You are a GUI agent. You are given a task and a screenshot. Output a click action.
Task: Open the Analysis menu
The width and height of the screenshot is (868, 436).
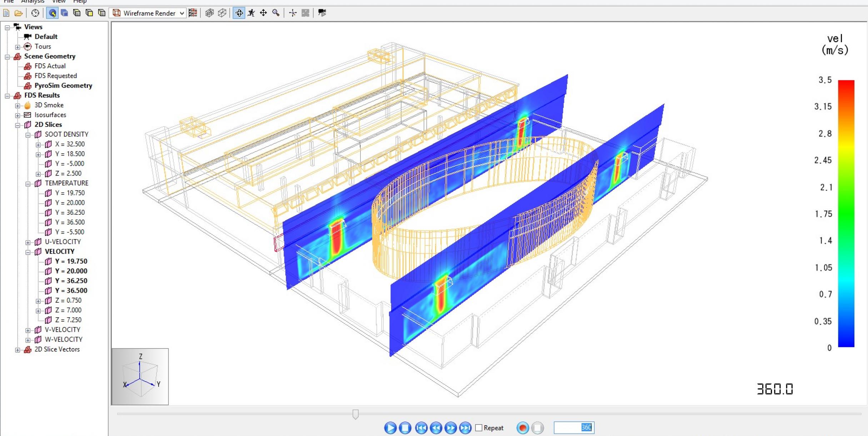[33, 1]
